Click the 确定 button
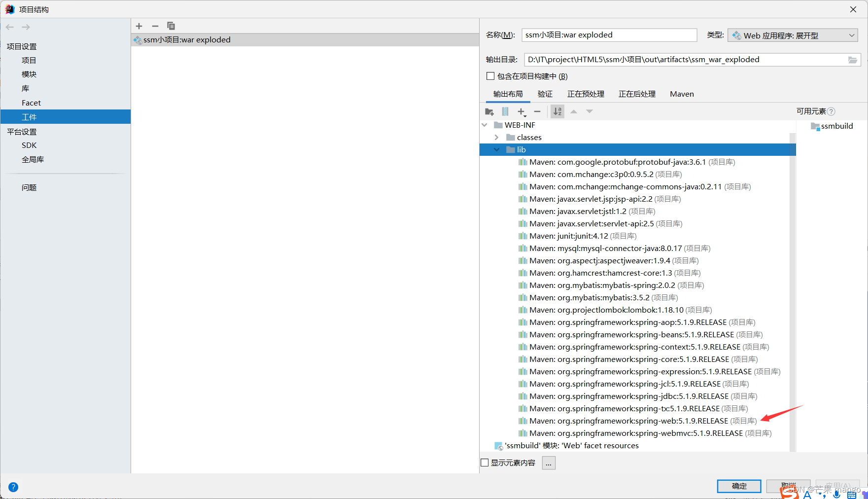This screenshot has height=499, width=868. 739,486
